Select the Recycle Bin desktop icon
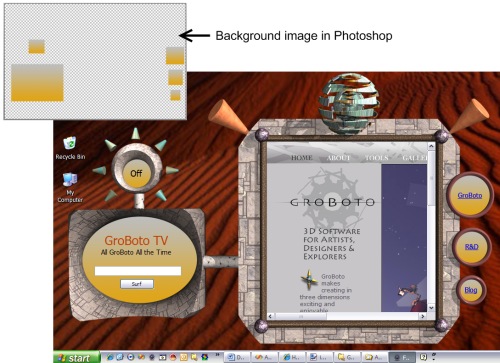The height and width of the screenshot is (363, 500). pos(70,148)
